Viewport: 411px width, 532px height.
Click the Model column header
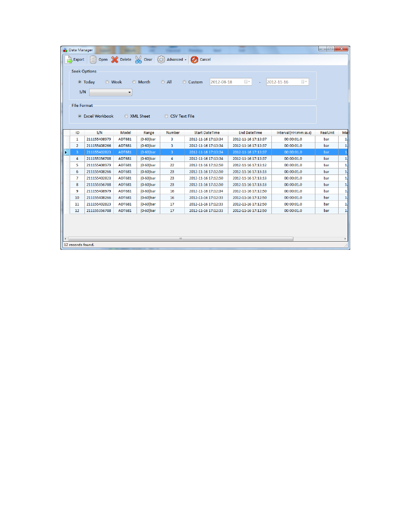125,133
